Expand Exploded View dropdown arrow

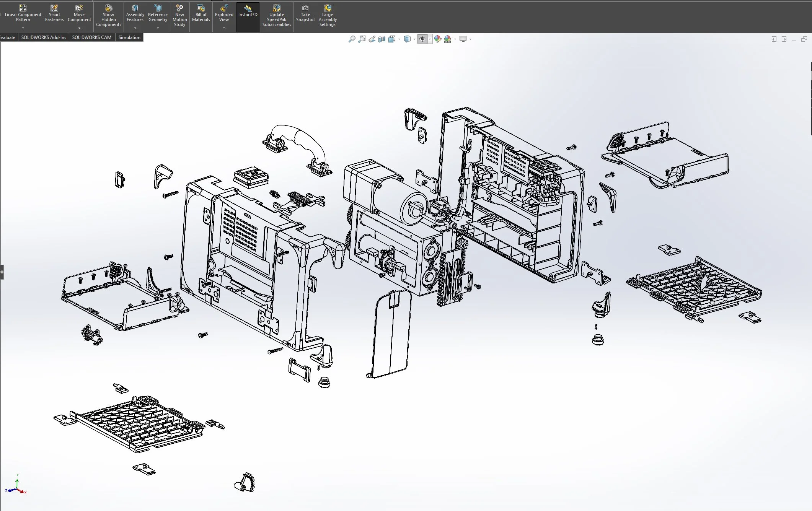point(224,28)
